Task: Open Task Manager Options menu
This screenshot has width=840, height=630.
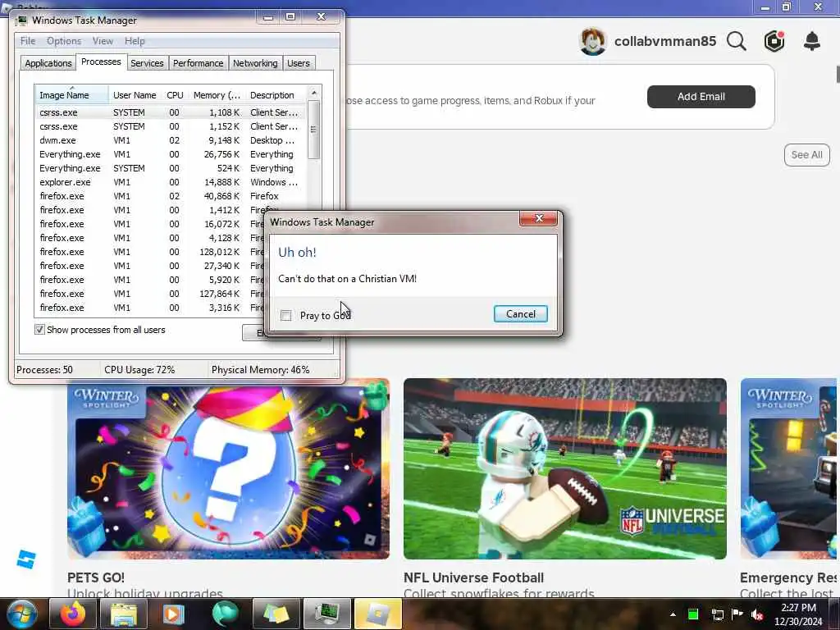Action: [x=64, y=41]
